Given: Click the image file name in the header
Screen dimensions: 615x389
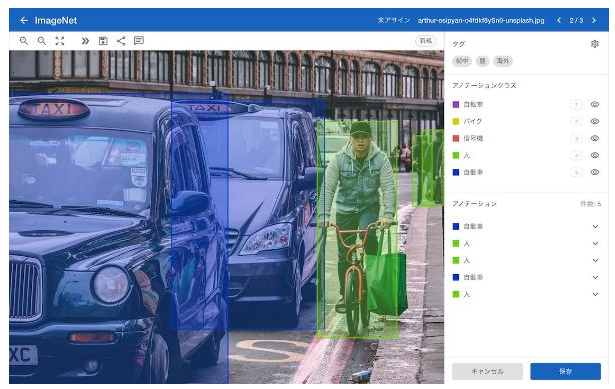Looking at the screenshot, I should coord(481,20).
